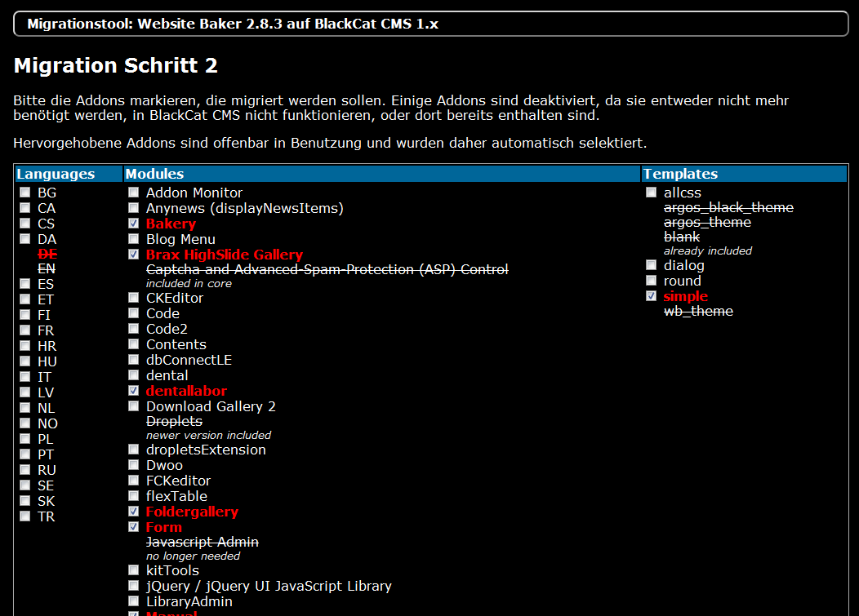The height and width of the screenshot is (616, 859).
Task: Tick the ET language checkbox
Action: click(25, 299)
